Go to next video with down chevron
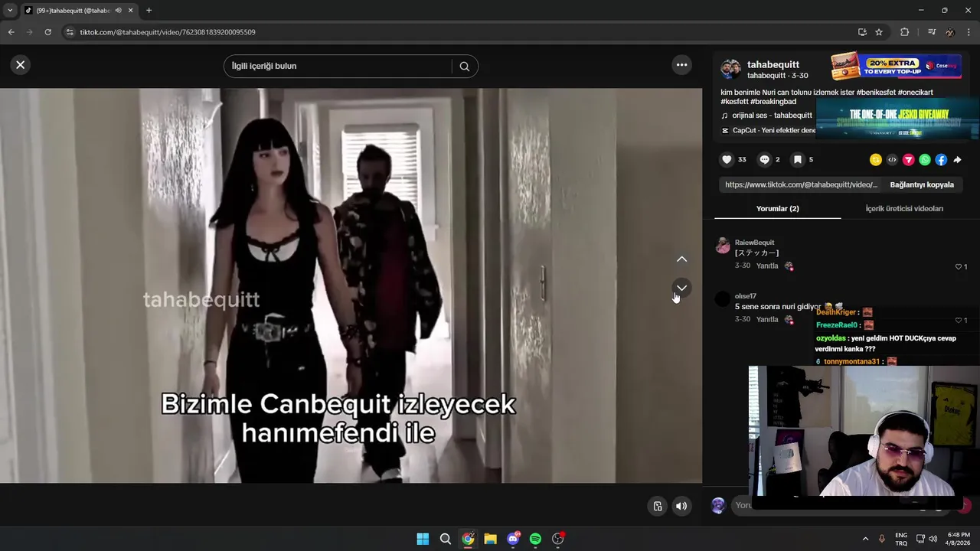Image resolution: width=980 pixels, height=551 pixels. [x=681, y=288]
